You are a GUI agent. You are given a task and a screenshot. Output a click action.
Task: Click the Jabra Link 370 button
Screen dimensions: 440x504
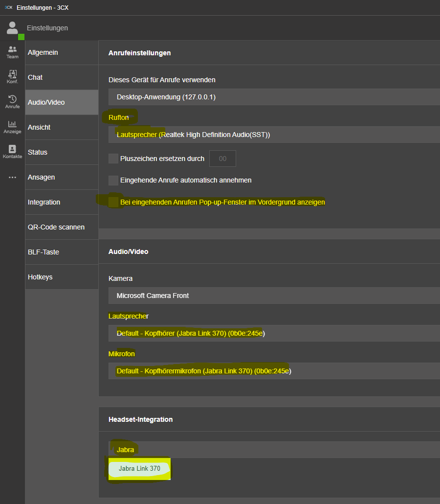point(139,469)
